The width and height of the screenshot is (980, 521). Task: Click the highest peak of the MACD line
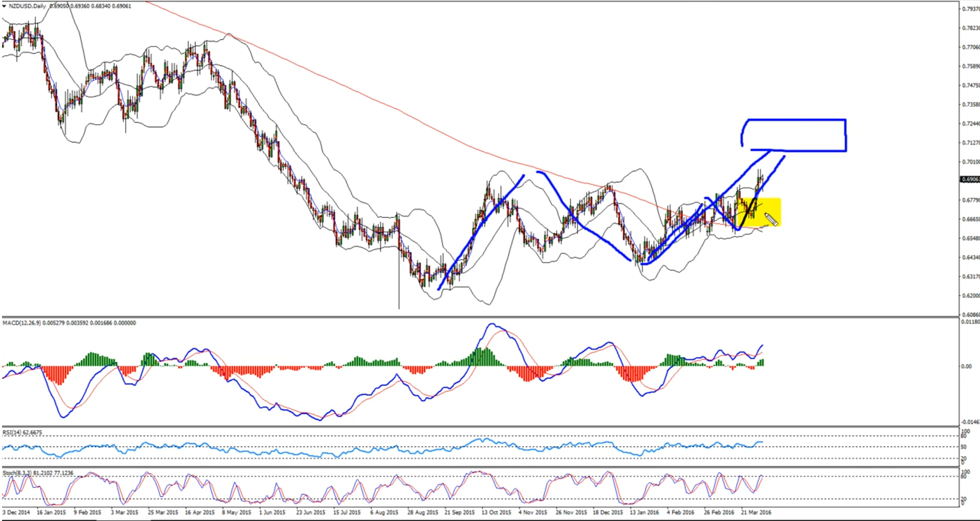[491, 324]
